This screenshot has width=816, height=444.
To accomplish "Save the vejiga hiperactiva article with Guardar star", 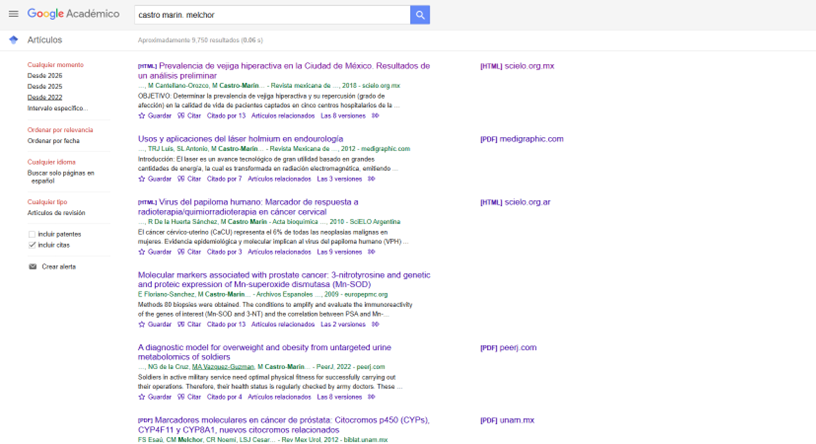I will pos(155,116).
